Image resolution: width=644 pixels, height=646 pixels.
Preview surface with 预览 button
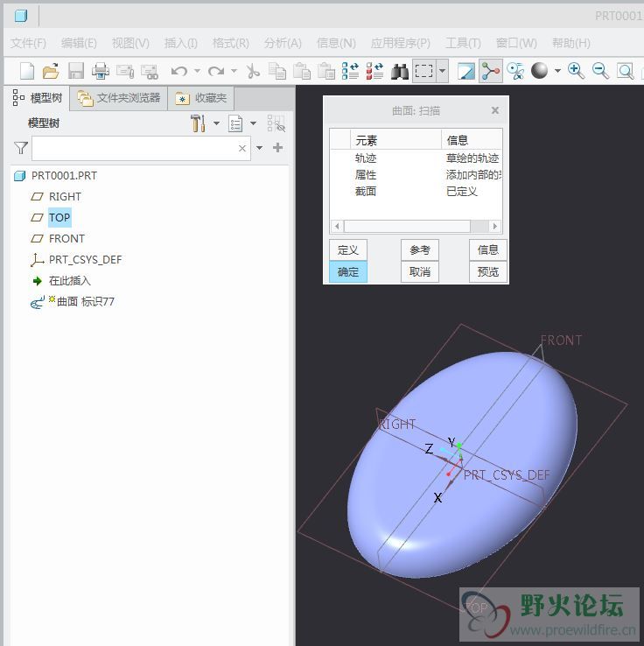tap(488, 272)
